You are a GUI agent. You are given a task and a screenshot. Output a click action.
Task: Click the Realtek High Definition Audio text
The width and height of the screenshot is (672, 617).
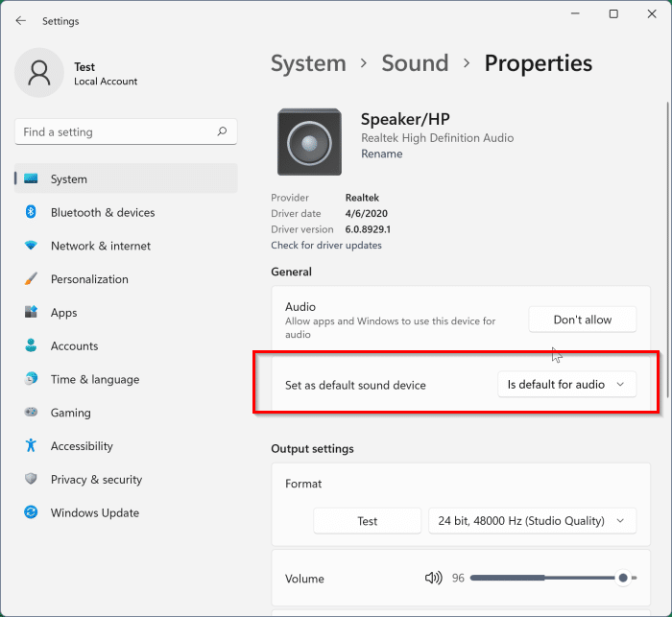[x=437, y=138]
